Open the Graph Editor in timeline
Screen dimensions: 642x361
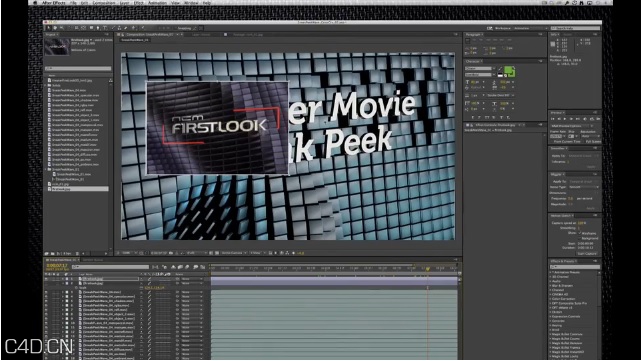(202, 267)
